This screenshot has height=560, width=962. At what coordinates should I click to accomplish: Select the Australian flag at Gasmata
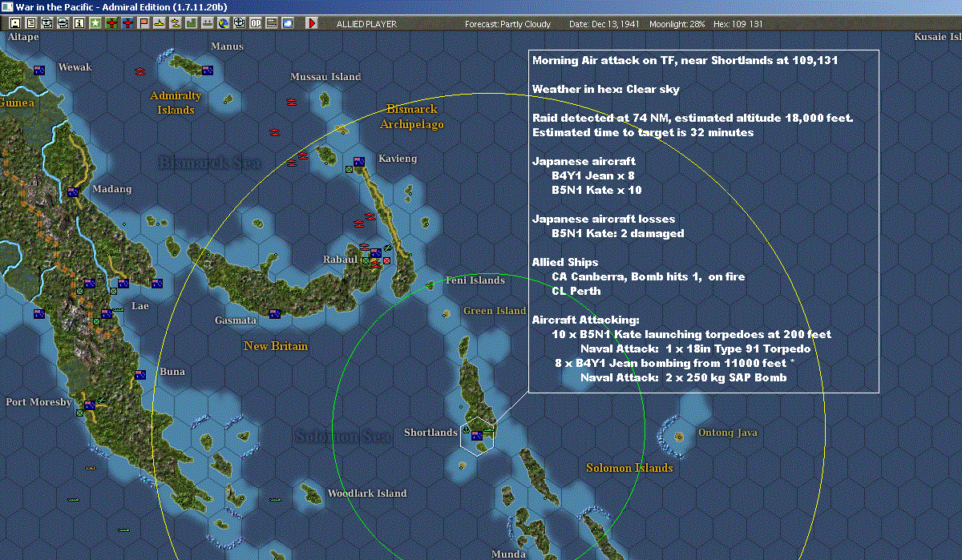(275, 314)
